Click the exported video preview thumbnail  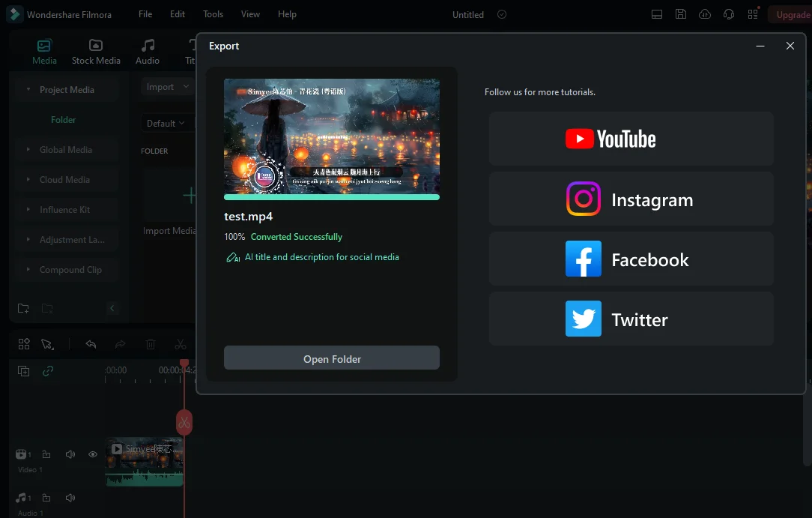point(331,136)
